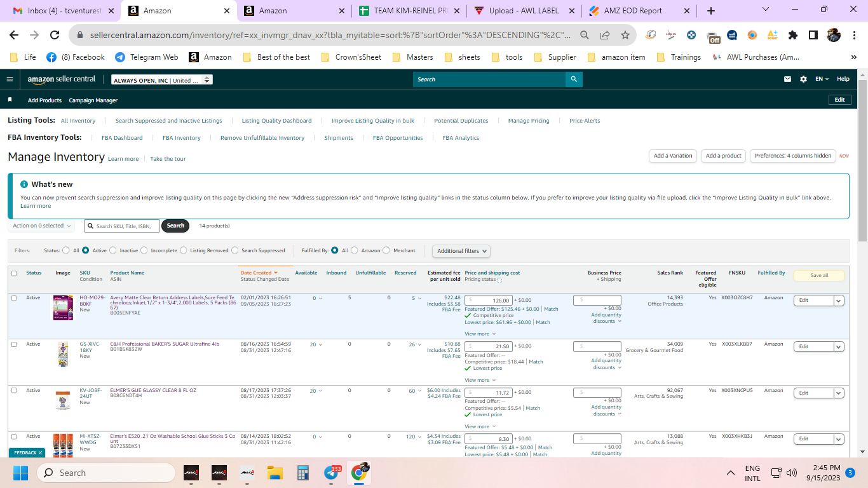Click the search magnifier button in header
This screenshot has width=868, height=488.
click(574, 79)
